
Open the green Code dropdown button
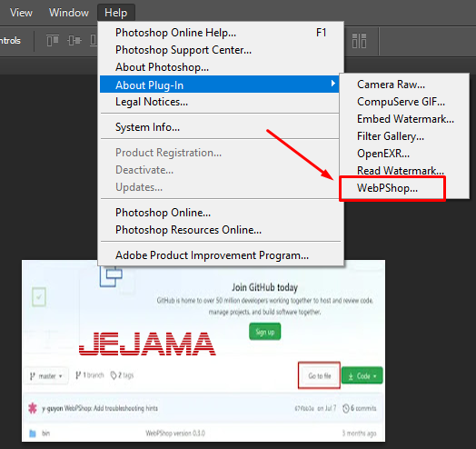(362, 375)
